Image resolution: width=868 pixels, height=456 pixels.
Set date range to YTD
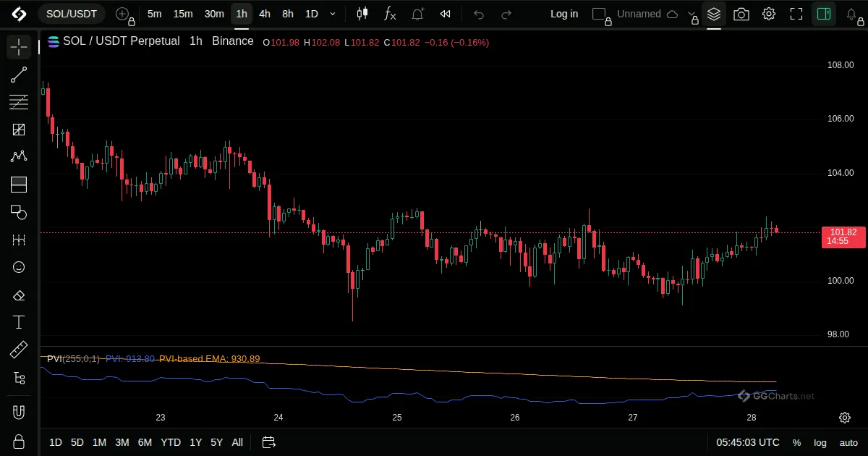tap(171, 442)
